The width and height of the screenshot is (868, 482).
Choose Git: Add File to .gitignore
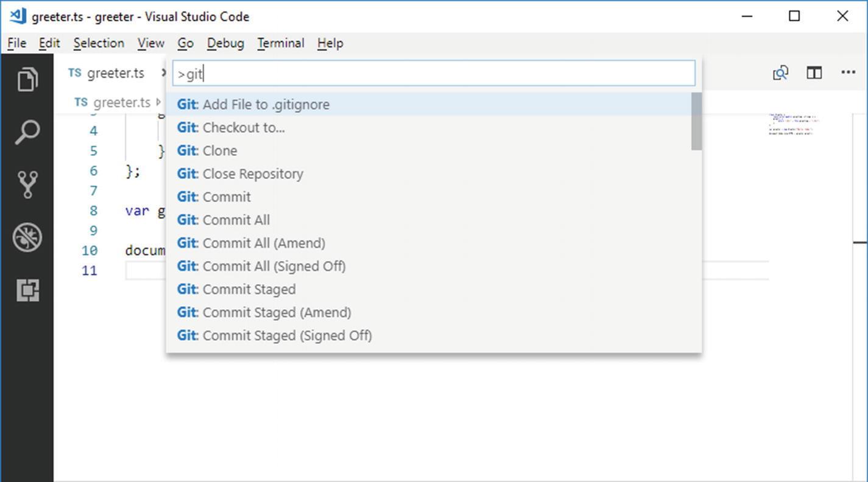tap(253, 105)
